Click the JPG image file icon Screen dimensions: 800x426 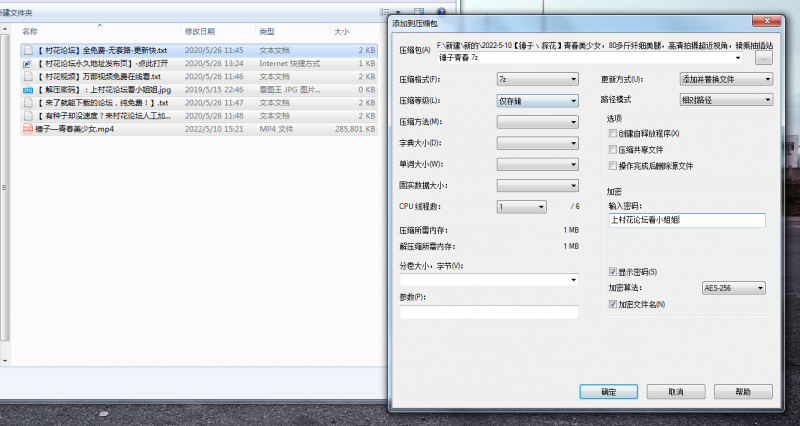(28, 89)
